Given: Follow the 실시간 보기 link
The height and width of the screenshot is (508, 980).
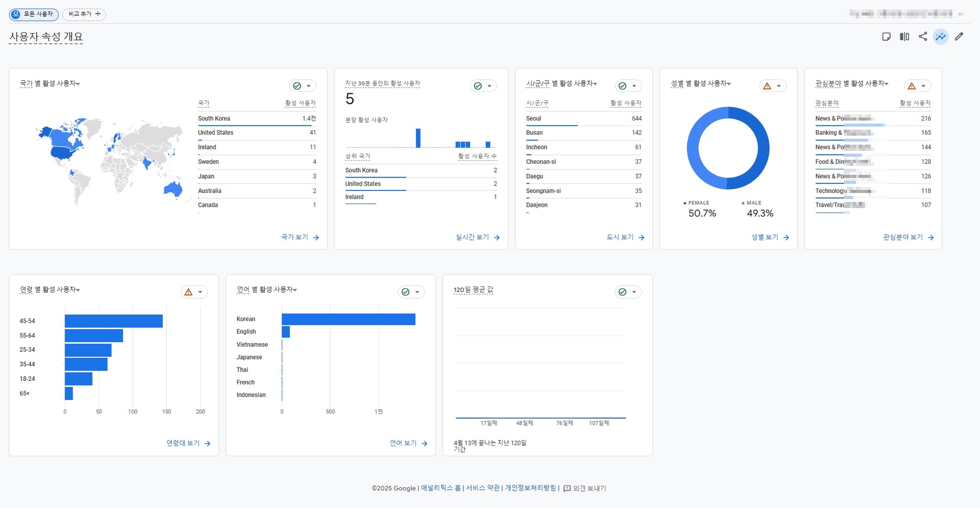Looking at the screenshot, I should coord(478,237).
